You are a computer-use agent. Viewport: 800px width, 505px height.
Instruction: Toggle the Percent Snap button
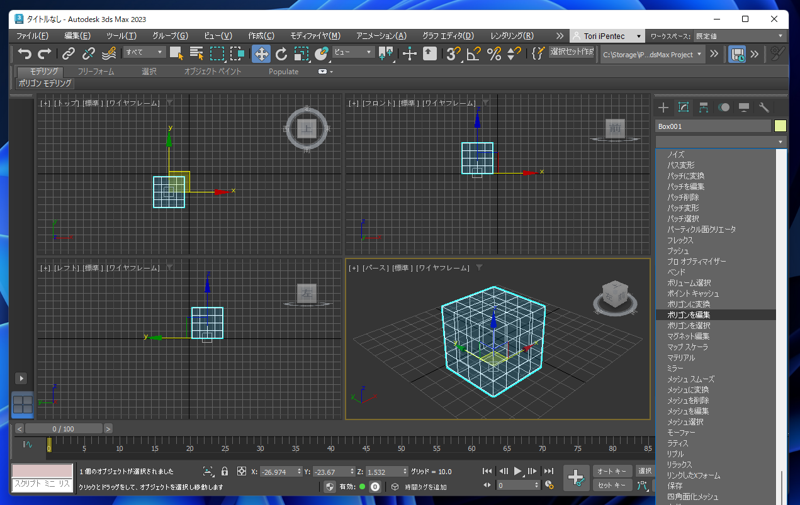[494, 54]
